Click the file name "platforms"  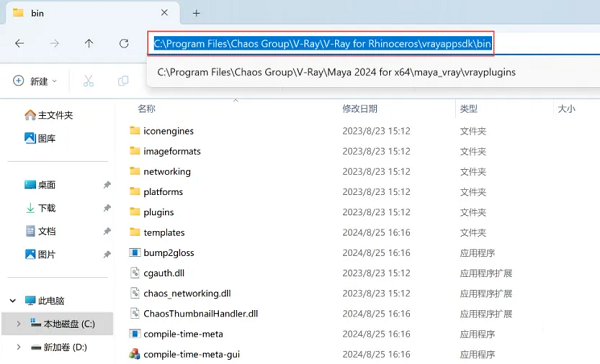(x=163, y=192)
